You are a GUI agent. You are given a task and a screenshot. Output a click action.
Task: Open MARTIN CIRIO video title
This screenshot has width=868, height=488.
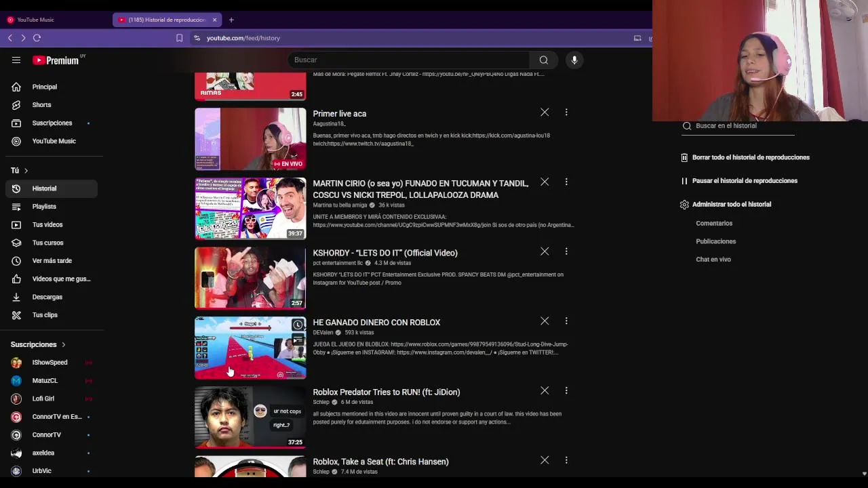click(420, 189)
